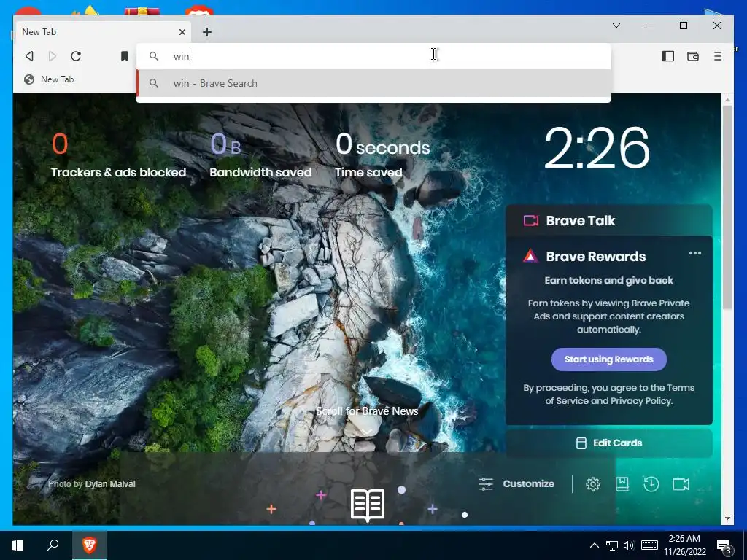Choose the win - Brave Search suggestion
This screenshot has height=560, width=747.
click(373, 83)
